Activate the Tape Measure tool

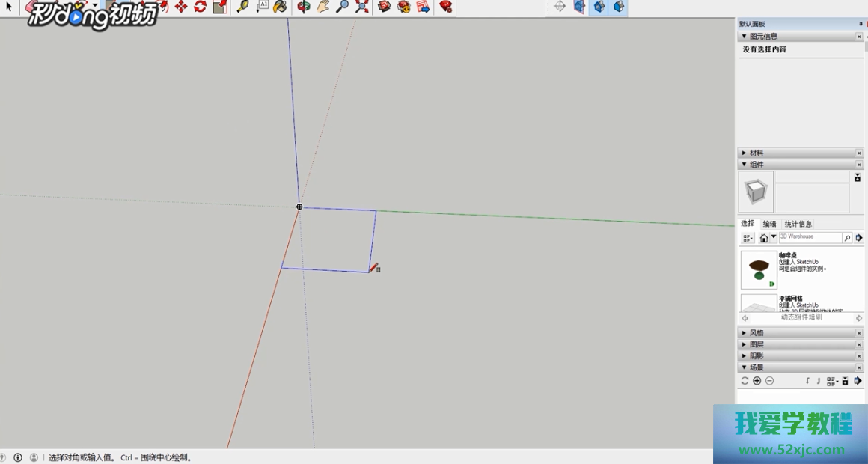click(244, 7)
